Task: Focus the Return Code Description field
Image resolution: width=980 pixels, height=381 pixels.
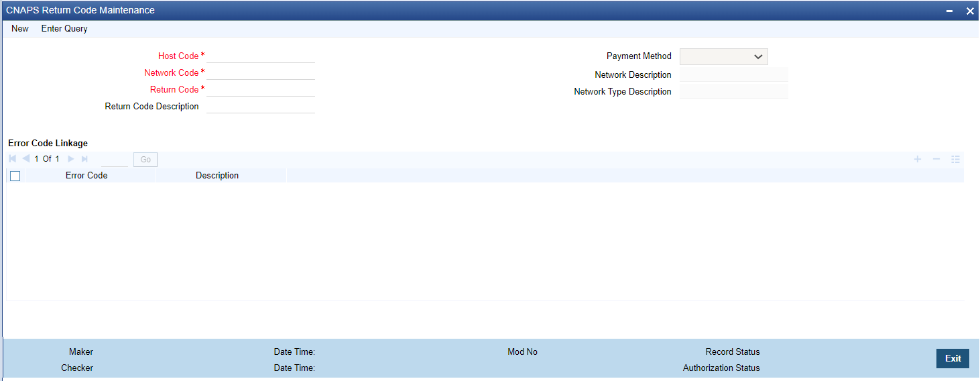Action: click(x=261, y=106)
